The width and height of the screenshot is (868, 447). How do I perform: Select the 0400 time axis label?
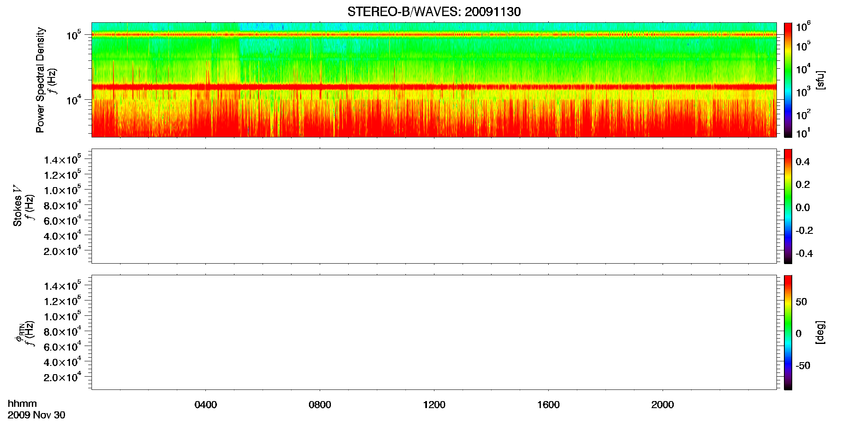206,405
